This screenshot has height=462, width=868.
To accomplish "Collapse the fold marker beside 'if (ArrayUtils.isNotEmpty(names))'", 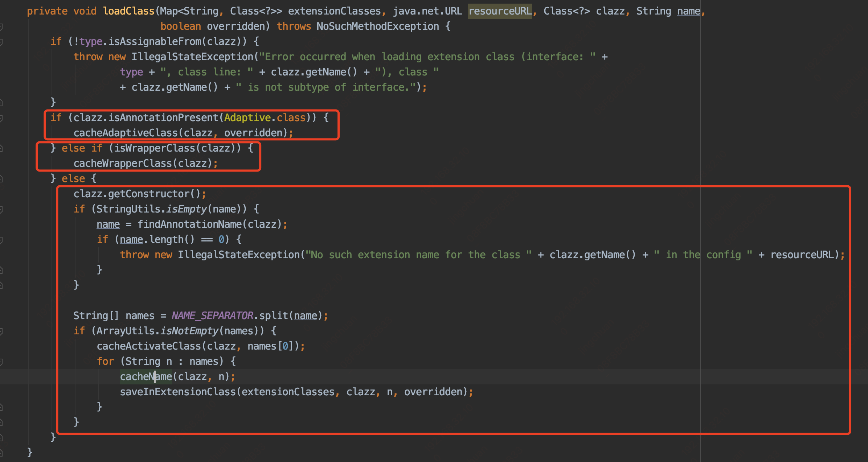I will 1,331.
